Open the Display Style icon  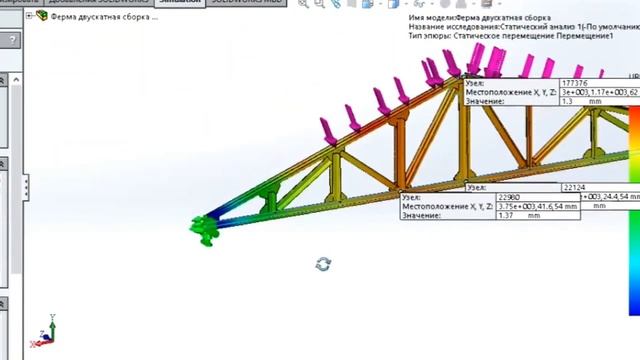coord(394,4)
